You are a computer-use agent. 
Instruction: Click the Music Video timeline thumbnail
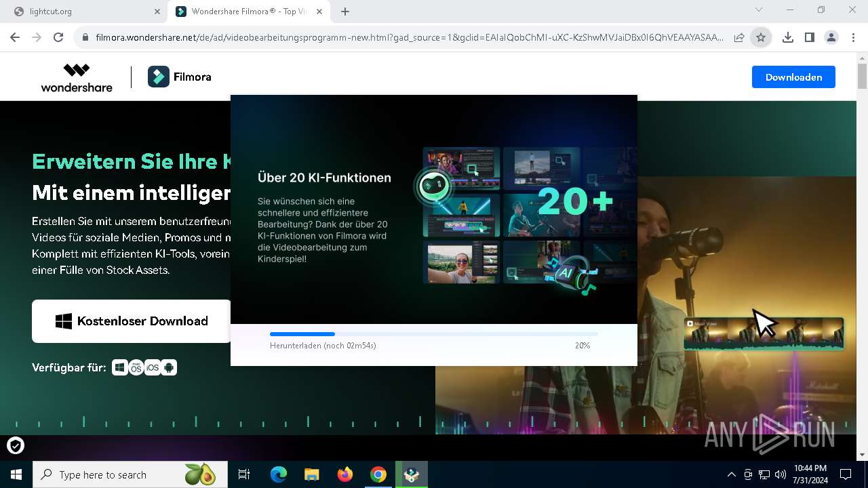[x=764, y=333]
